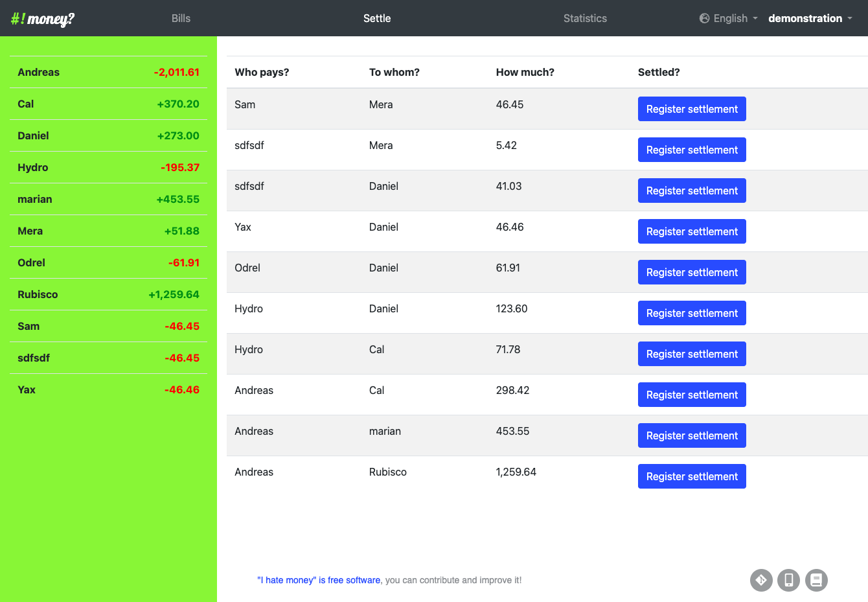Click the "Who pays?" column header
The width and height of the screenshot is (868, 602).
[262, 72]
